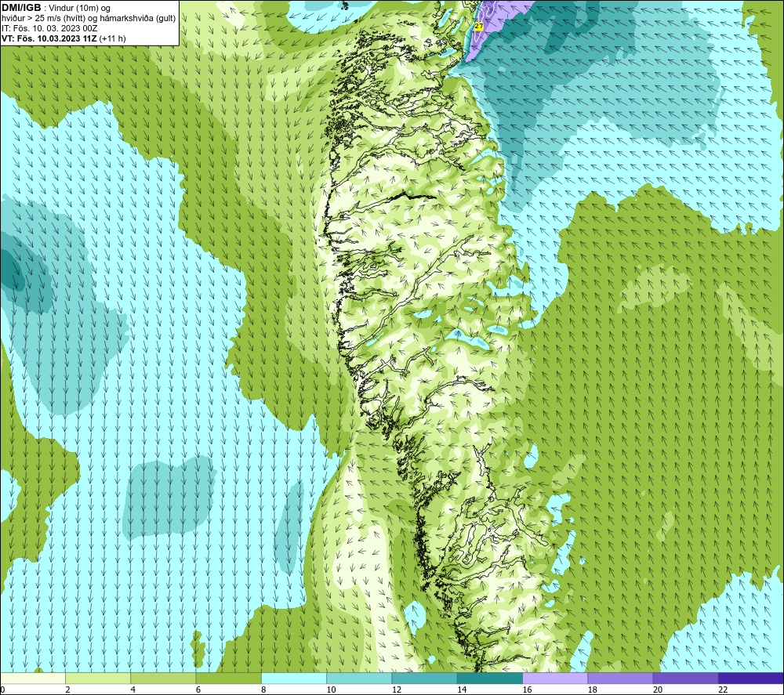Click the 14–16 m/s dark teal swatch

pyautogui.click(x=490, y=678)
